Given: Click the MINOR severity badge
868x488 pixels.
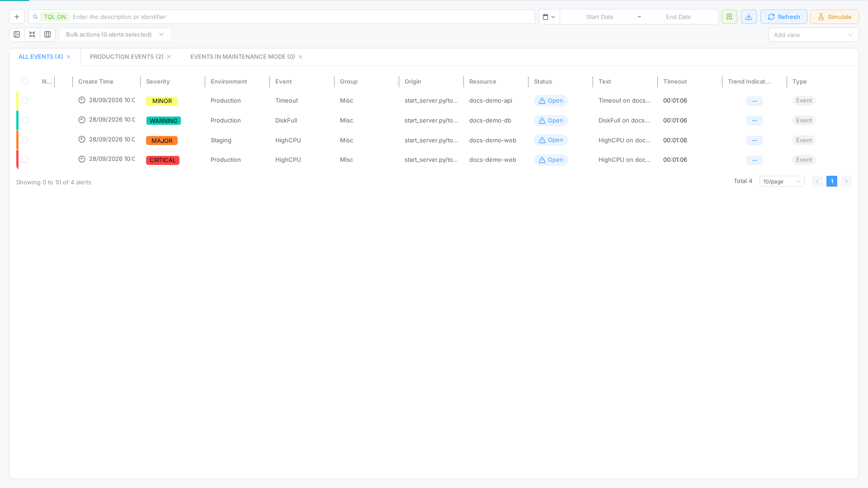Looking at the screenshot, I should [x=162, y=101].
